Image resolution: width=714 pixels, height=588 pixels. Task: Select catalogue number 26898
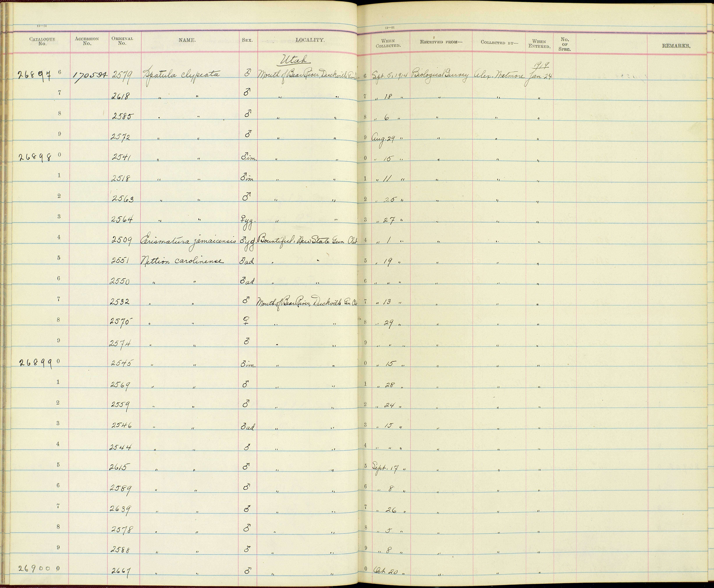click(35, 158)
